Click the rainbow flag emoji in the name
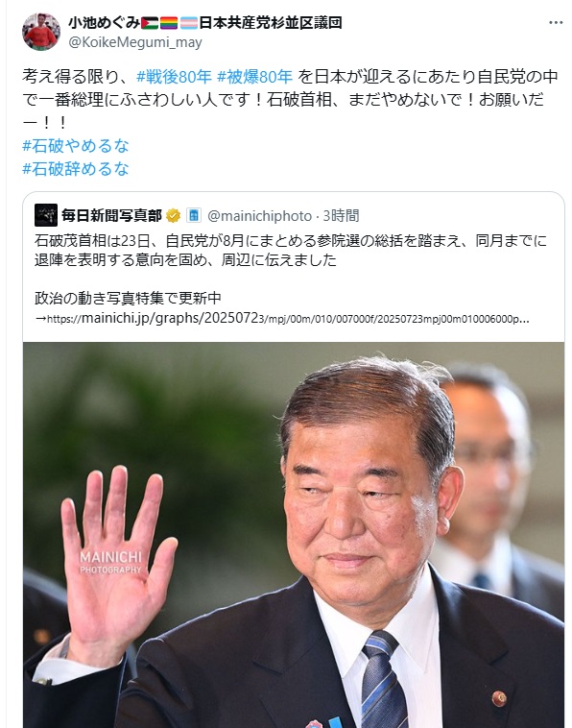 (169, 23)
